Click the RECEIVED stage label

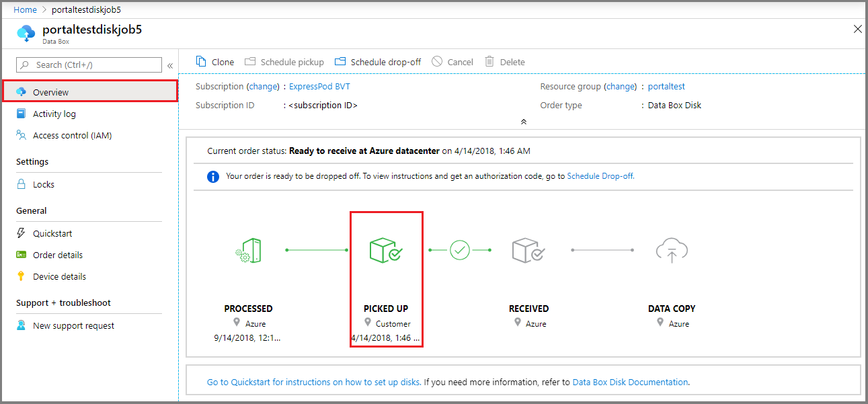pyautogui.click(x=528, y=309)
